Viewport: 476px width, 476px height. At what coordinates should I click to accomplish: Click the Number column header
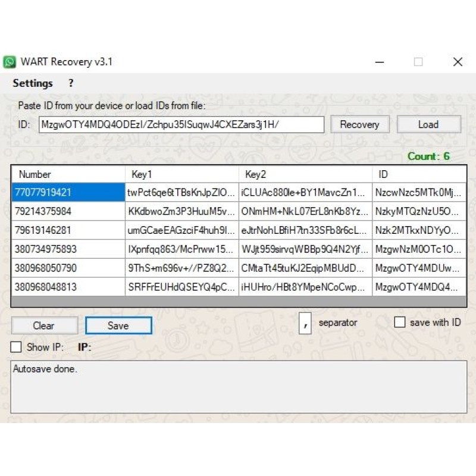pos(68,174)
